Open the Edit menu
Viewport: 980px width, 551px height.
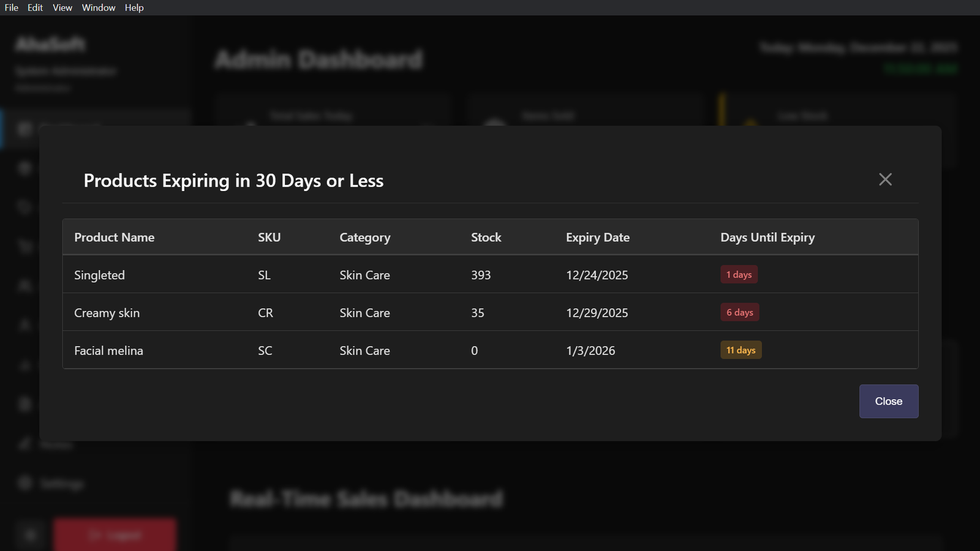pos(35,7)
